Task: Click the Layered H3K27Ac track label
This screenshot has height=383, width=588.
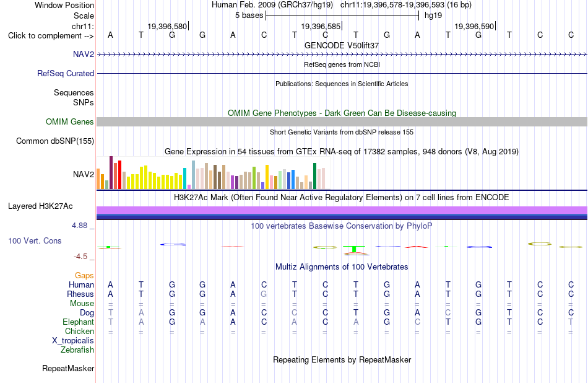Action: (x=40, y=206)
